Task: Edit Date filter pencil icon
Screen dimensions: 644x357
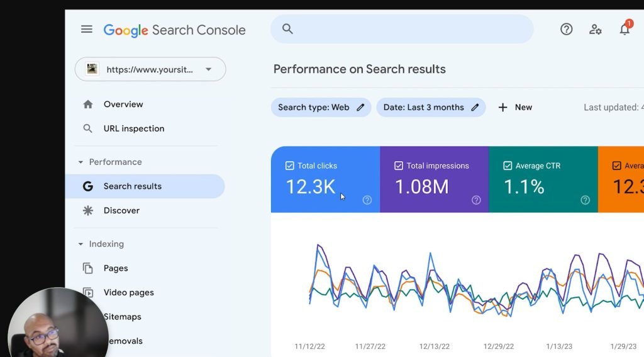Action: [x=475, y=107]
